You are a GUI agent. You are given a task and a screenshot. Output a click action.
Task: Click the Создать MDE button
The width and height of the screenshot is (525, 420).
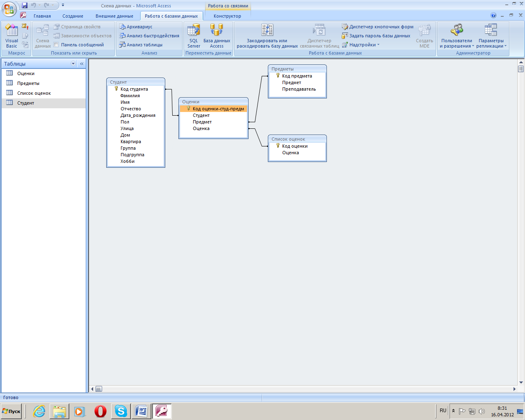point(425,36)
